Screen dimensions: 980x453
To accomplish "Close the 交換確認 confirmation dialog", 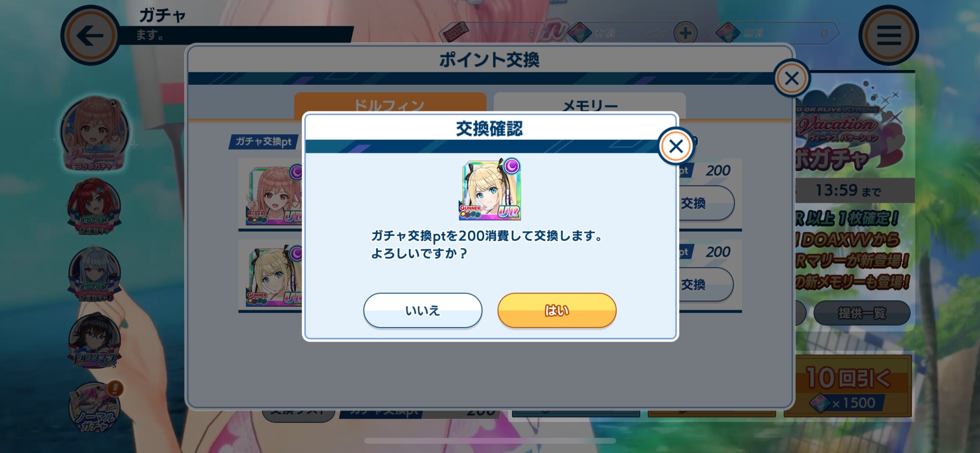I will point(676,146).
